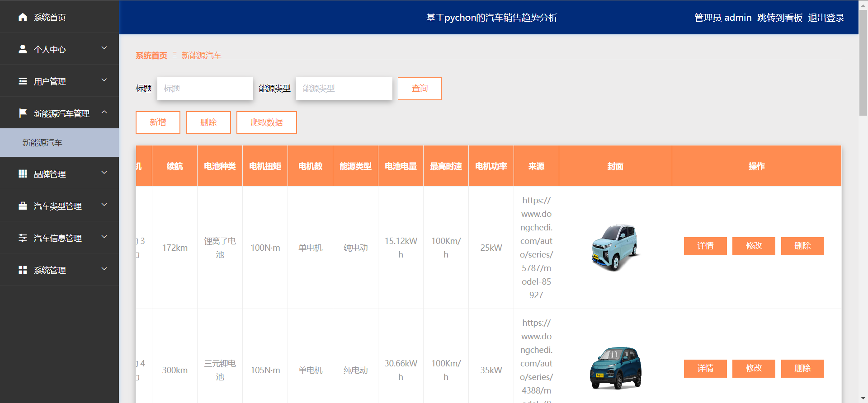This screenshot has width=868, height=403.
Task: Click 跳转到看板 in the header
Action: tap(780, 18)
